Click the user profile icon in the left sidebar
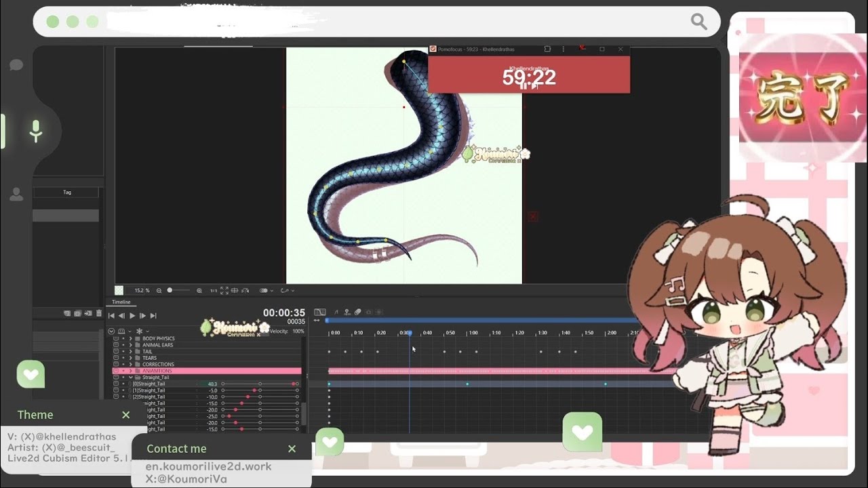This screenshot has width=868, height=488. coord(16,195)
